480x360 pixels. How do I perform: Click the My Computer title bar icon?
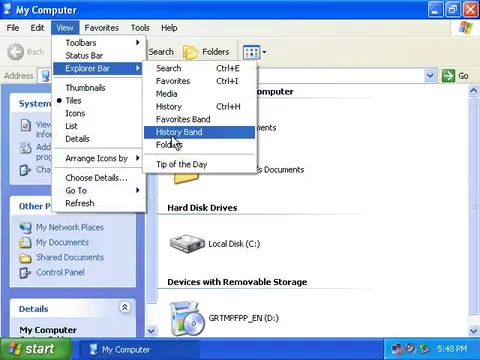(7, 9)
